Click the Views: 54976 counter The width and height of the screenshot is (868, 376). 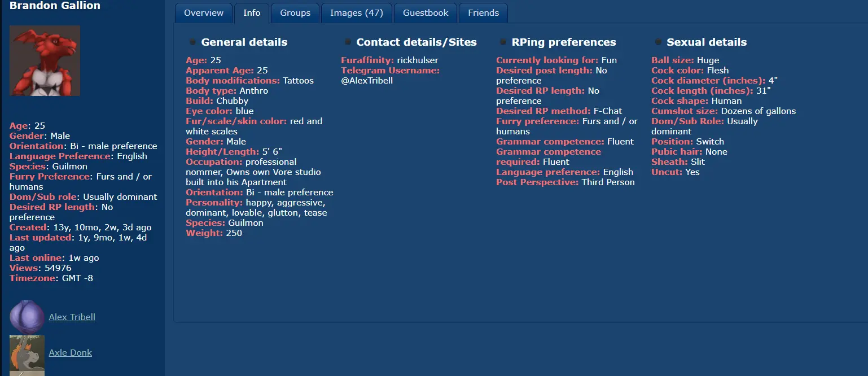click(41, 268)
